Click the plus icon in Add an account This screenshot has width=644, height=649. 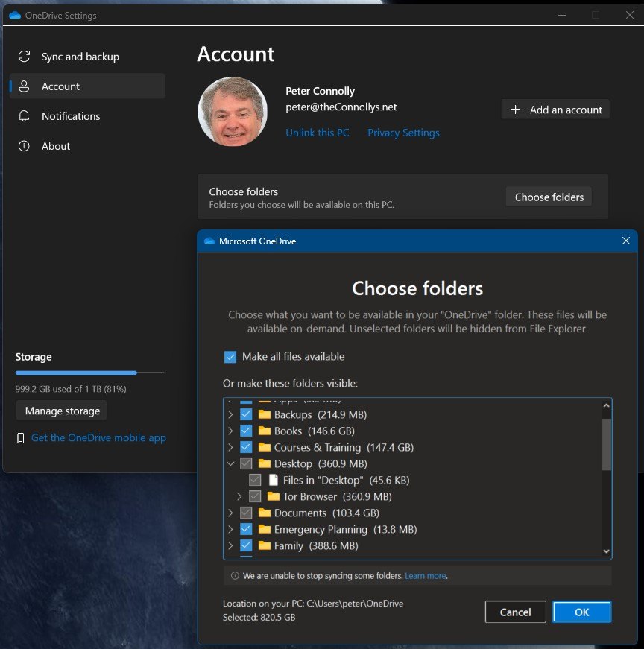(x=516, y=110)
